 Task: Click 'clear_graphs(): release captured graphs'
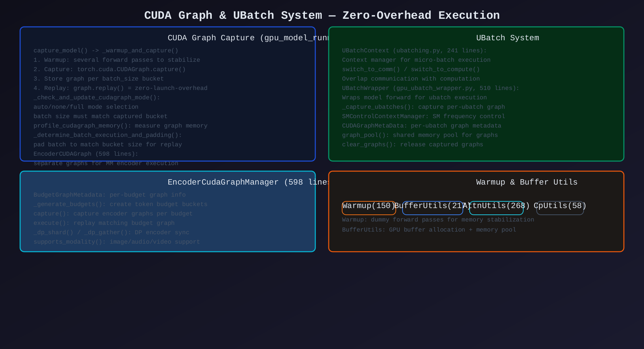(413, 145)
